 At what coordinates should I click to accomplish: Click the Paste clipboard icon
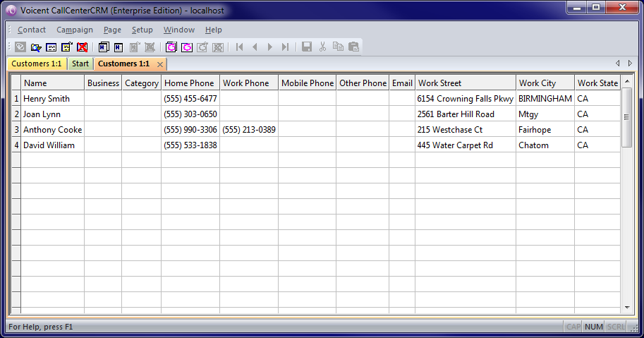[353, 47]
